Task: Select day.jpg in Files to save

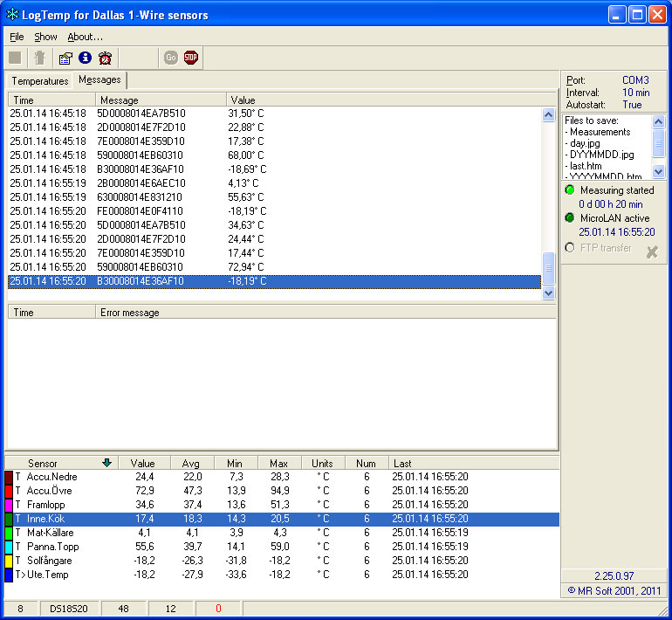Action: tap(584, 143)
